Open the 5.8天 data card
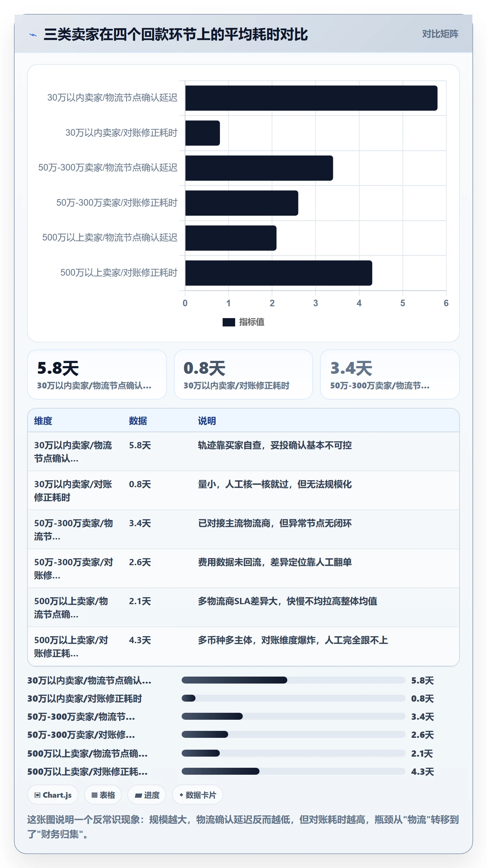The image size is (487, 868). click(97, 374)
